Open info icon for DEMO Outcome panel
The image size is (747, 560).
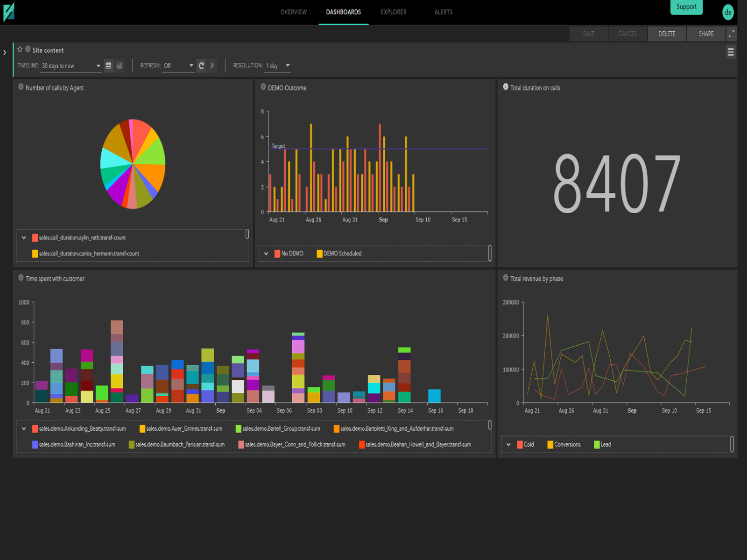263,87
